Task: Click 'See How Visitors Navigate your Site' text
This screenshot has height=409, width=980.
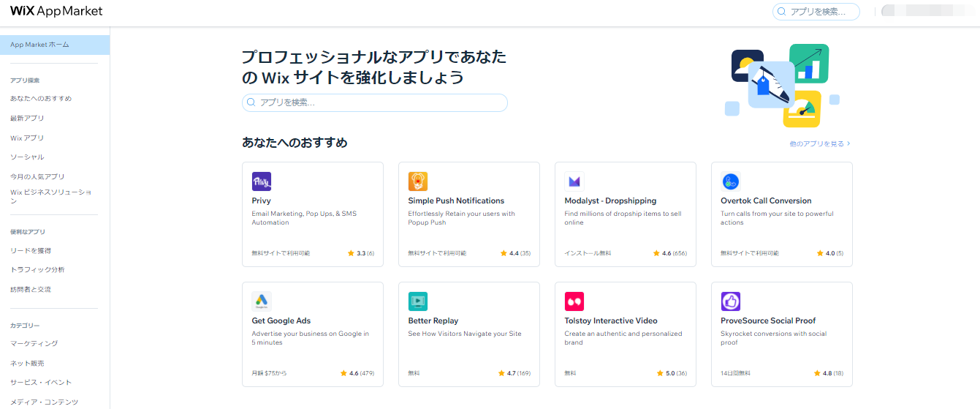Action: pos(465,334)
